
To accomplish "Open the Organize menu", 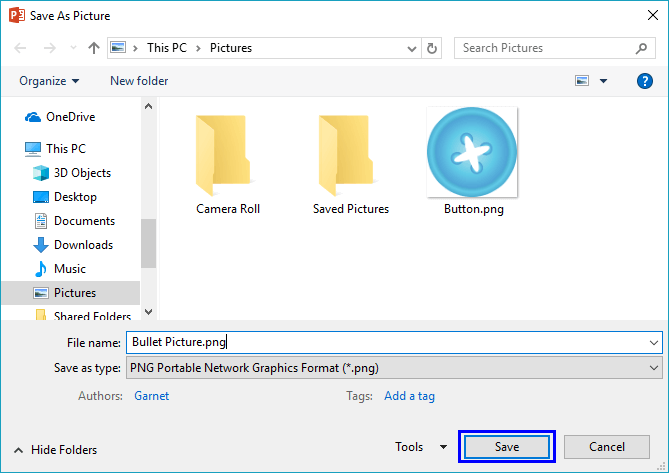I will tap(49, 81).
